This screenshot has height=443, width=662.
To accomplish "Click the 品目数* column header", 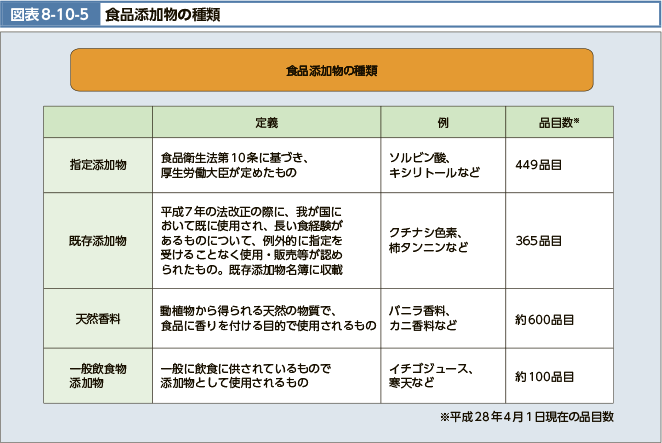I will pos(559,122).
